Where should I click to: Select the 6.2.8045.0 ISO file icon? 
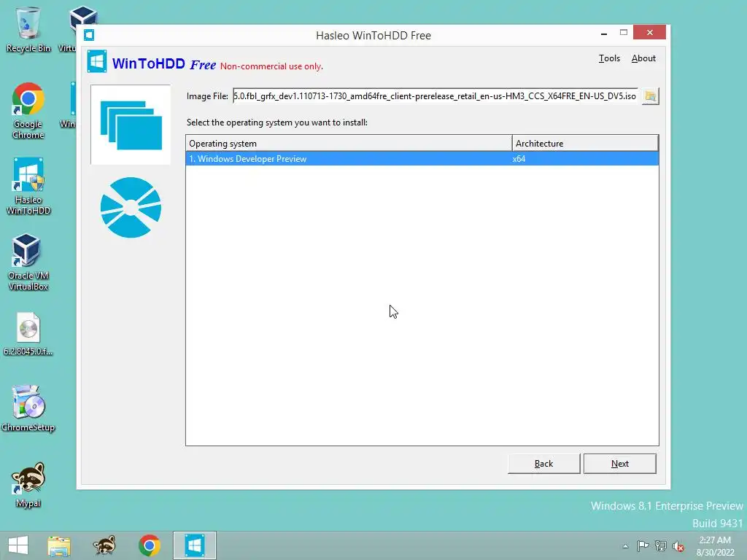pyautogui.click(x=28, y=334)
